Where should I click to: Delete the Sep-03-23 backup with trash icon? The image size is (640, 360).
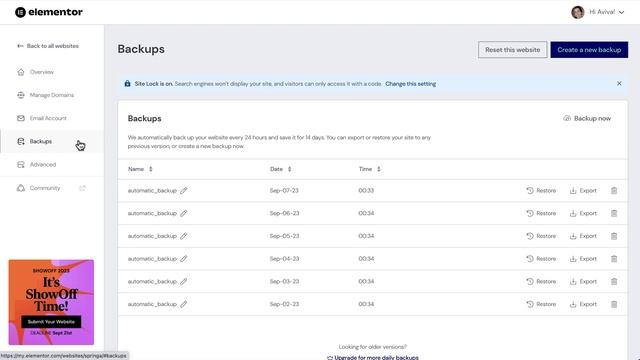(614, 282)
